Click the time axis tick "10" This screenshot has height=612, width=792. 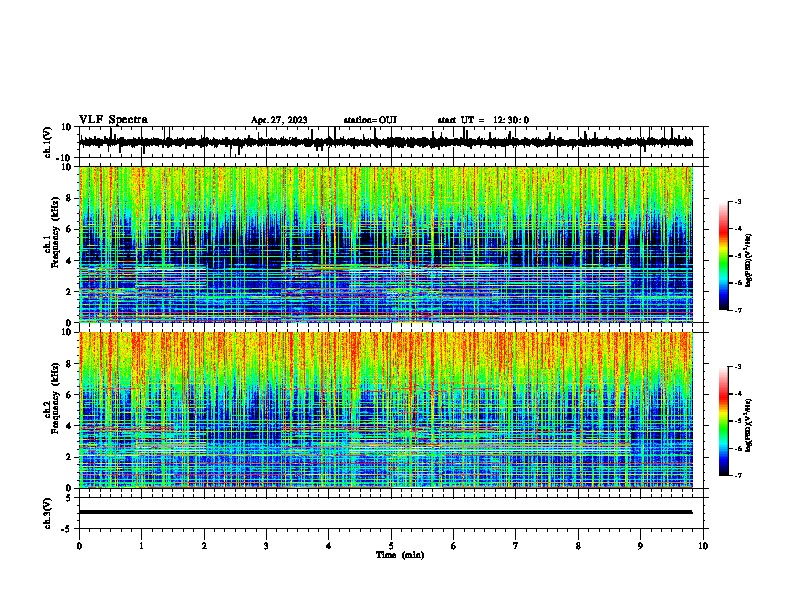(703, 546)
